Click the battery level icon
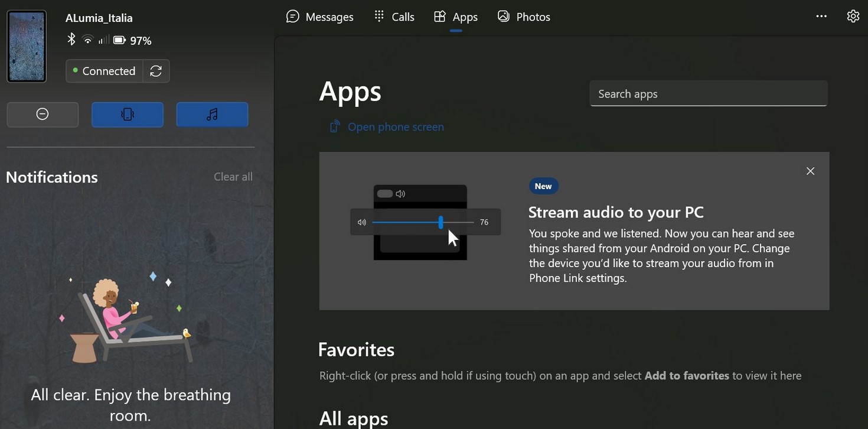868x429 pixels. coord(119,40)
